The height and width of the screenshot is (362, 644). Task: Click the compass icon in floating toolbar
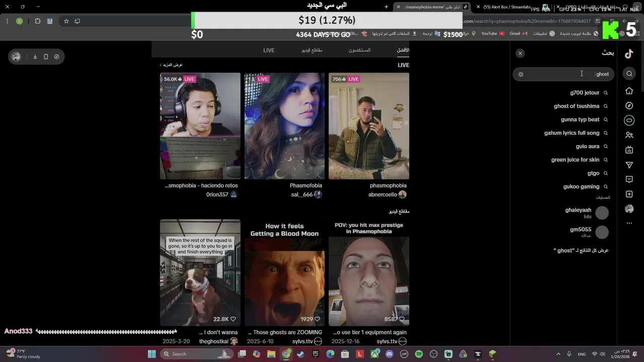57,57
